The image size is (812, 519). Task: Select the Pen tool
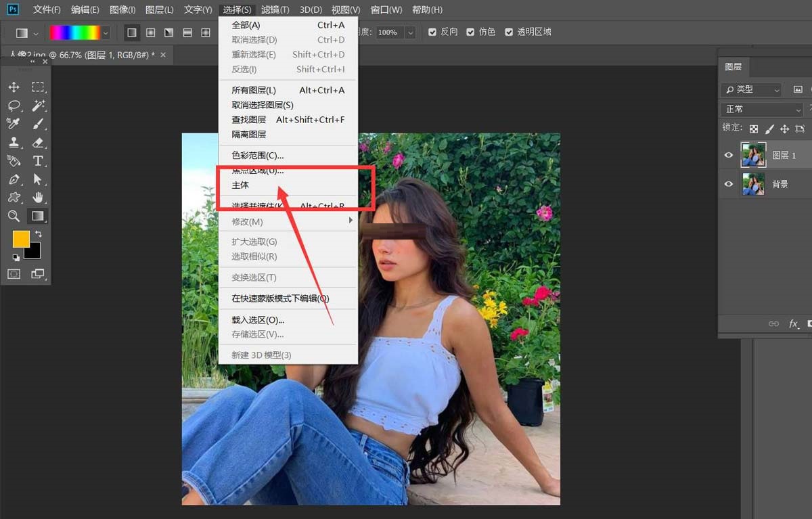(14, 179)
